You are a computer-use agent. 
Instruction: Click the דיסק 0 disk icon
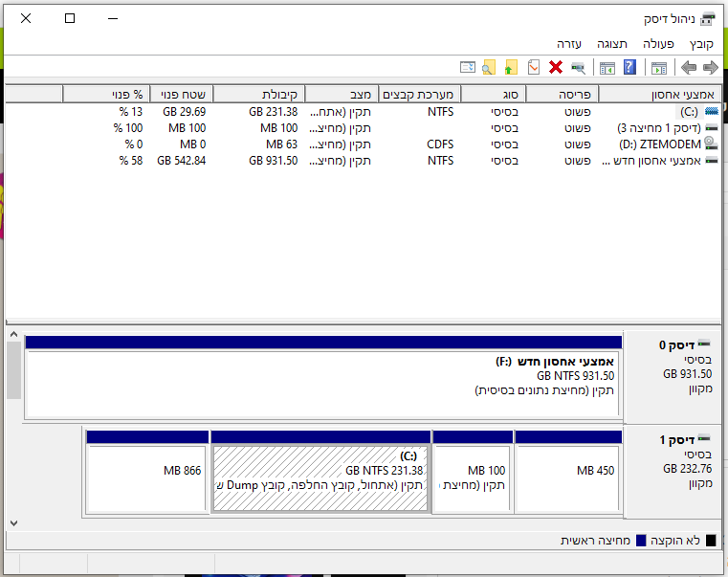coord(704,344)
